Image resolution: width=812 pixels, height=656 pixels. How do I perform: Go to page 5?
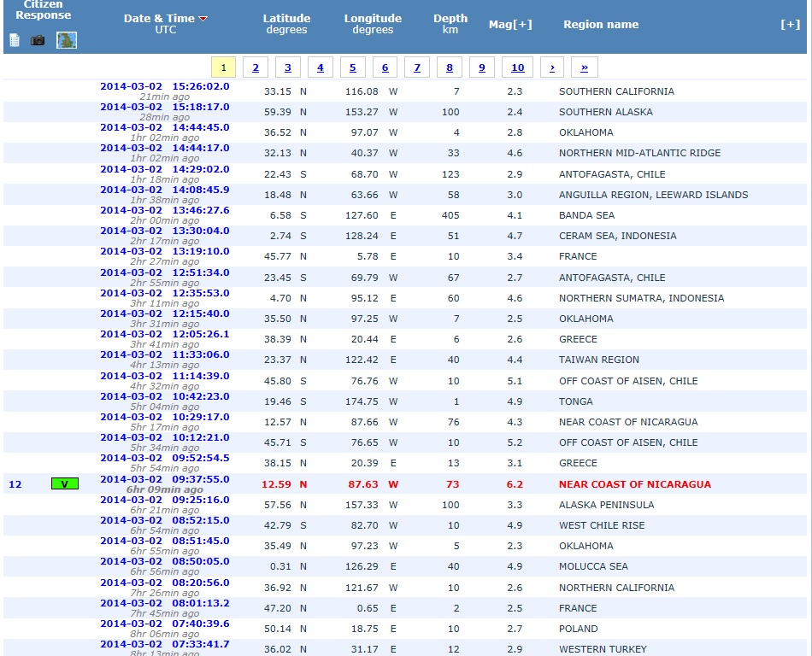pos(353,67)
